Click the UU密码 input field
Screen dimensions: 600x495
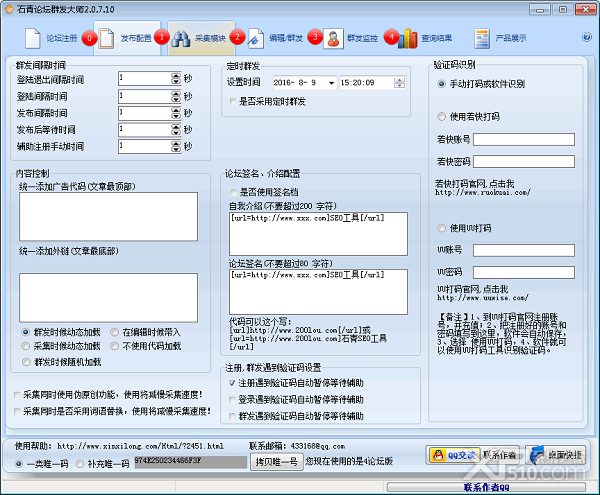tap(524, 273)
